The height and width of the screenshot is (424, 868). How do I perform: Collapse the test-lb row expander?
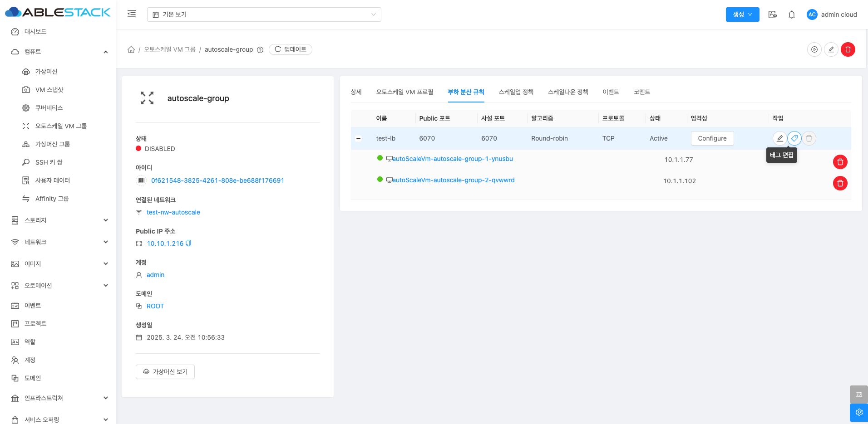click(359, 138)
